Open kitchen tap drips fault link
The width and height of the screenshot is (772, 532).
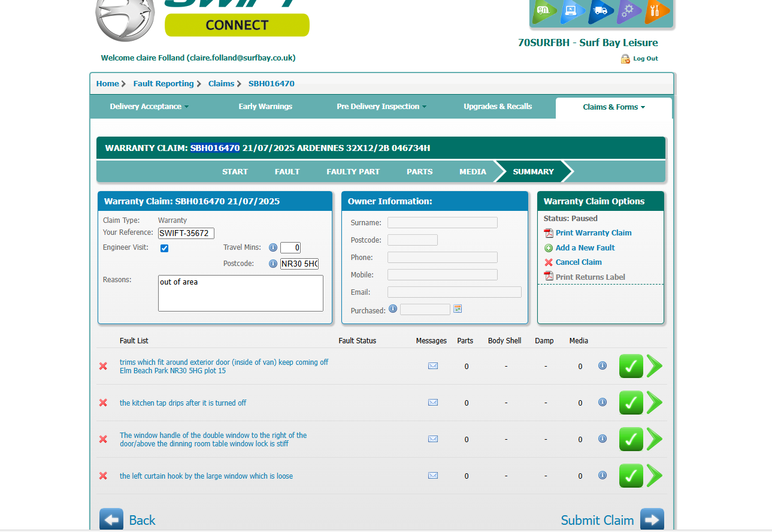click(x=183, y=403)
